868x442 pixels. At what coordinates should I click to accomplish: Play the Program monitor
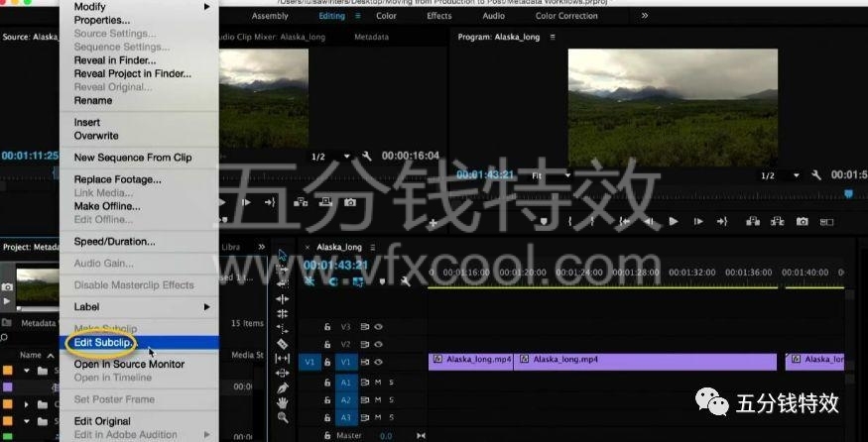click(674, 221)
